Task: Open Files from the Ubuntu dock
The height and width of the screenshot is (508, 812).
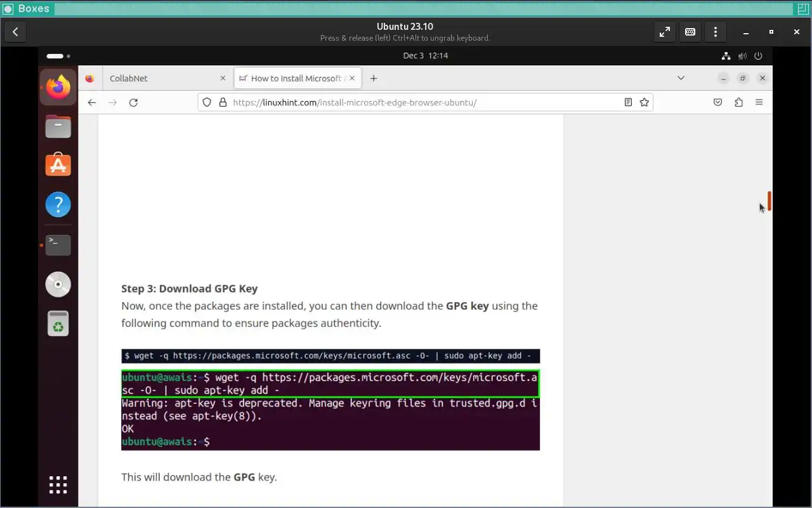Action: (x=58, y=126)
